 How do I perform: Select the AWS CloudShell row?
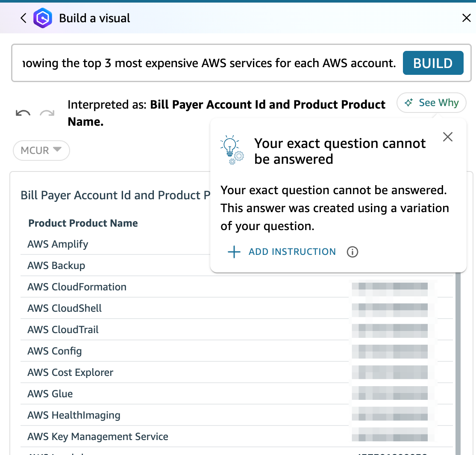[x=237, y=308]
